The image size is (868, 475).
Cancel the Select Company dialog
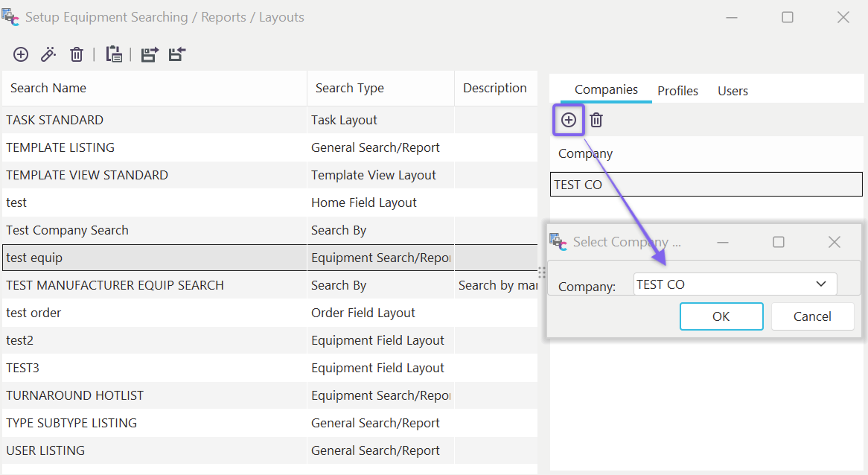[x=812, y=316]
